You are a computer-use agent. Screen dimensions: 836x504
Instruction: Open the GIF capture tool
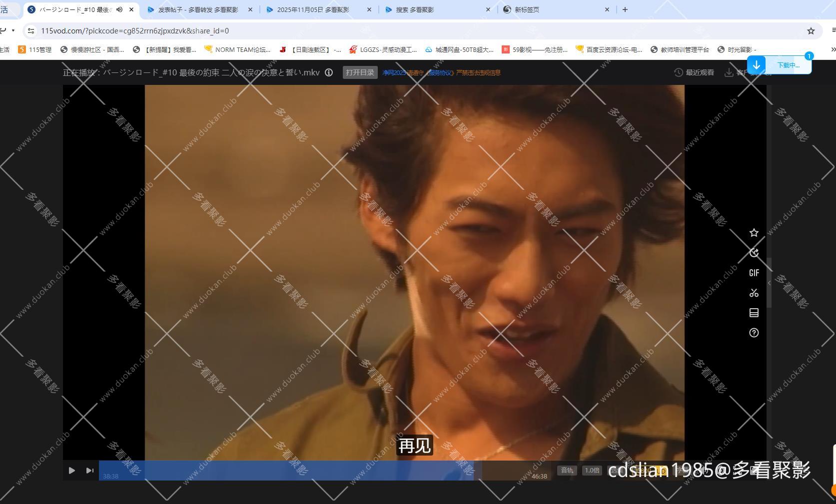[754, 273]
